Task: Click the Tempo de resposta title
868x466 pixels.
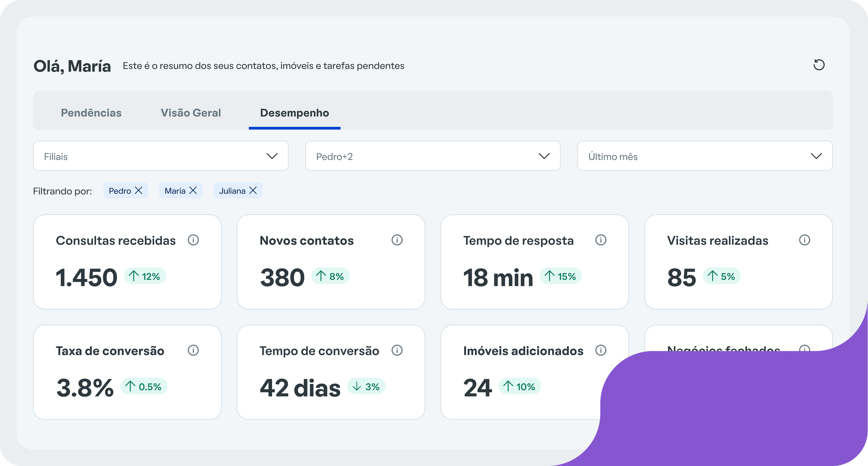Action: coord(518,241)
